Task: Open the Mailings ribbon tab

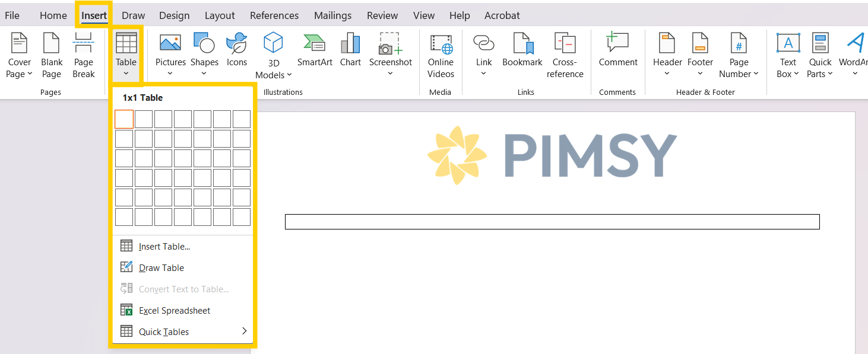Action: (332, 15)
